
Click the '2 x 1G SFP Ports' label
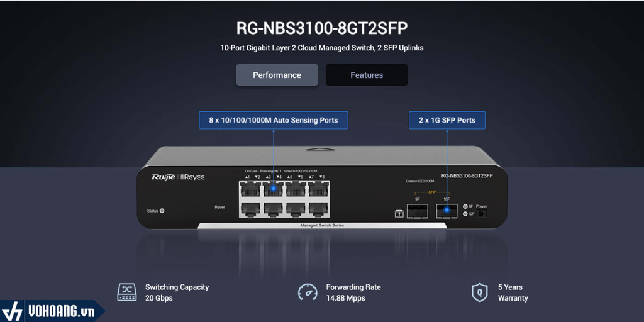pos(447,120)
